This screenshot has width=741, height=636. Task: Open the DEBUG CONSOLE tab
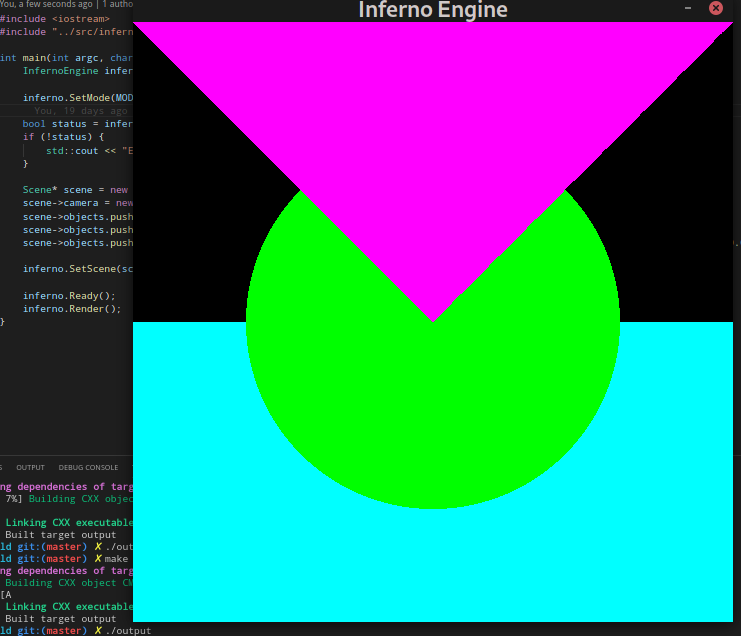coord(88,467)
